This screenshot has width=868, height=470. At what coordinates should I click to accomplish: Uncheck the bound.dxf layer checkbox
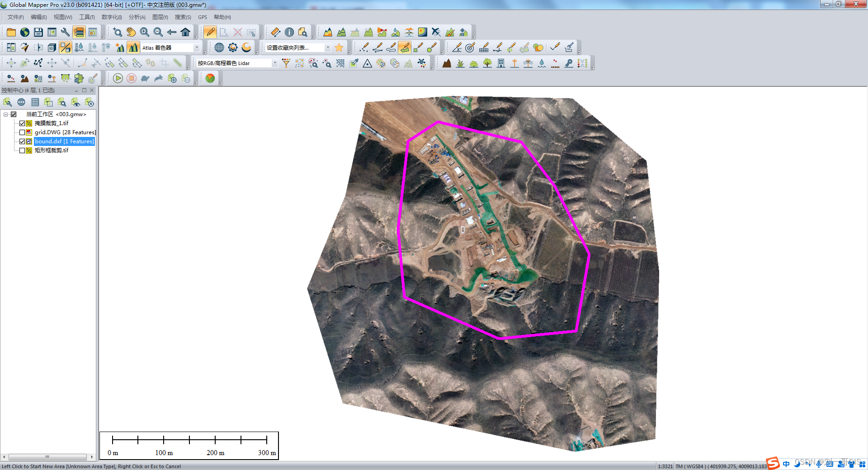point(22,141)
